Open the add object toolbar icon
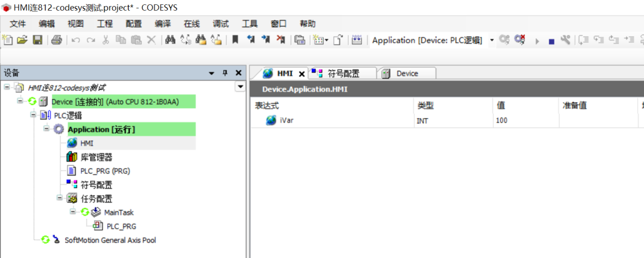 (x=318, y=40)
